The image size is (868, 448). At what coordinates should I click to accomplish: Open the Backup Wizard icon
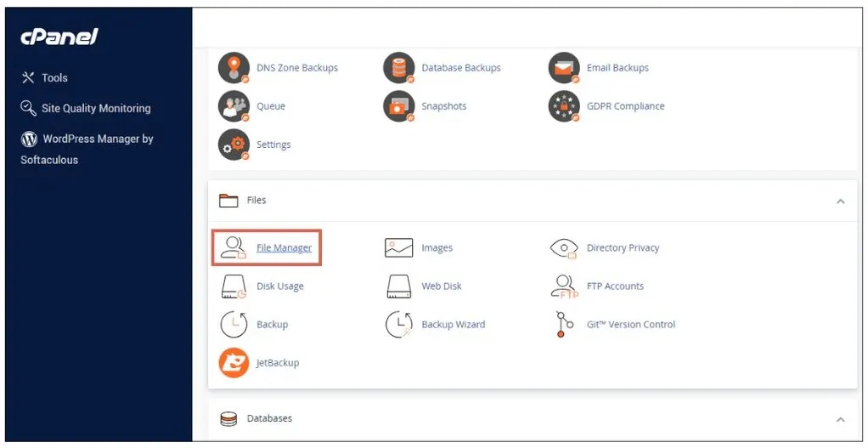398,325
